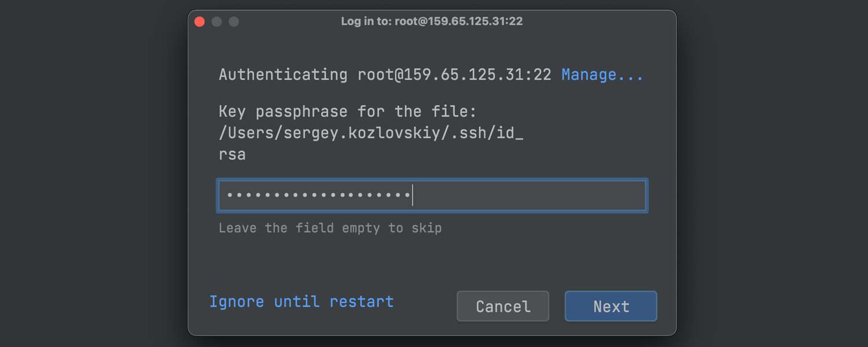Place the cursor after the last passphrase dot
Viewport: 868px width, 347px height.
[412, 195]
